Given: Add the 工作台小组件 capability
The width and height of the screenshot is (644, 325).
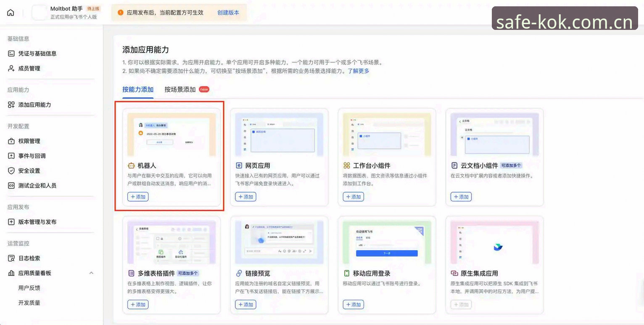Looking at the screenshot, I should (x=353, y=197).
